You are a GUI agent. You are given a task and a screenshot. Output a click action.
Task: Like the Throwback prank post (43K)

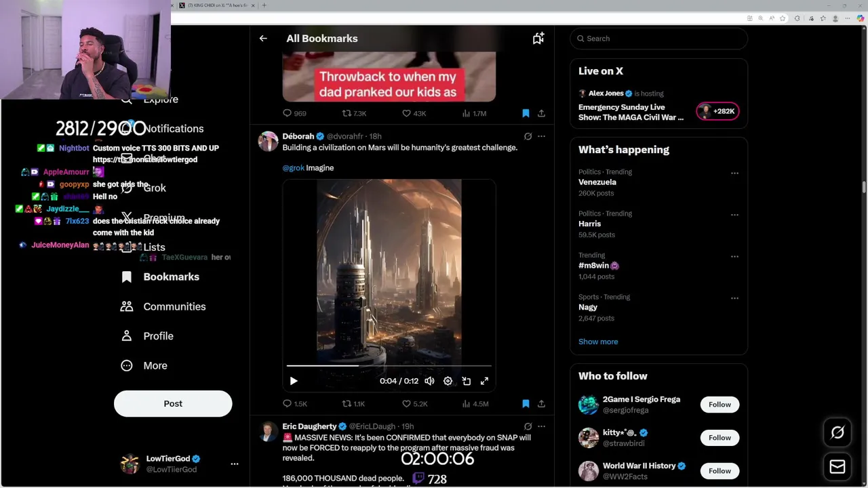click(414, 113)
